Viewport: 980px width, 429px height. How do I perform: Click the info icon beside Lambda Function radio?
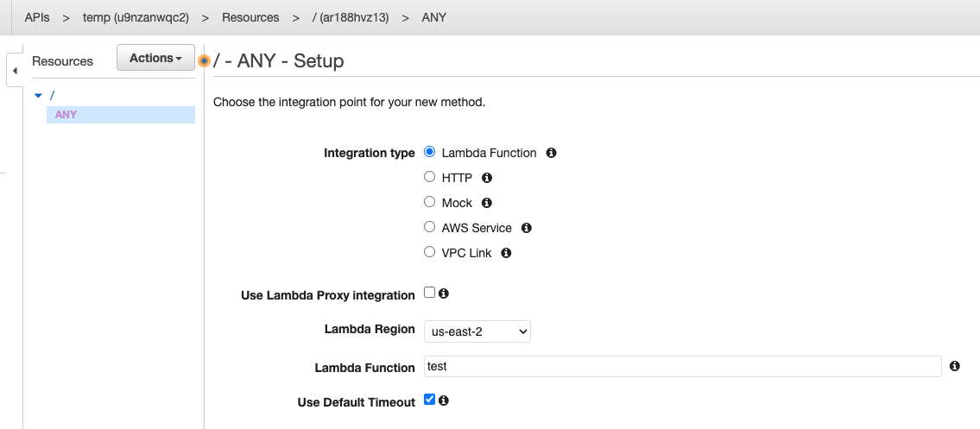pyautogui.click(x=551, y=153)
